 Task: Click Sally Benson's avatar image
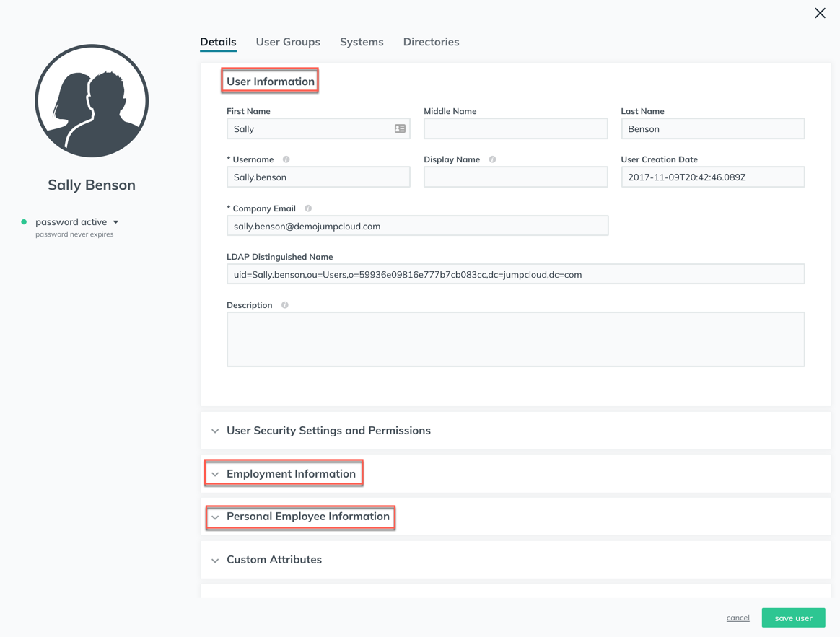pyautogui.click(x=92, y=100)
